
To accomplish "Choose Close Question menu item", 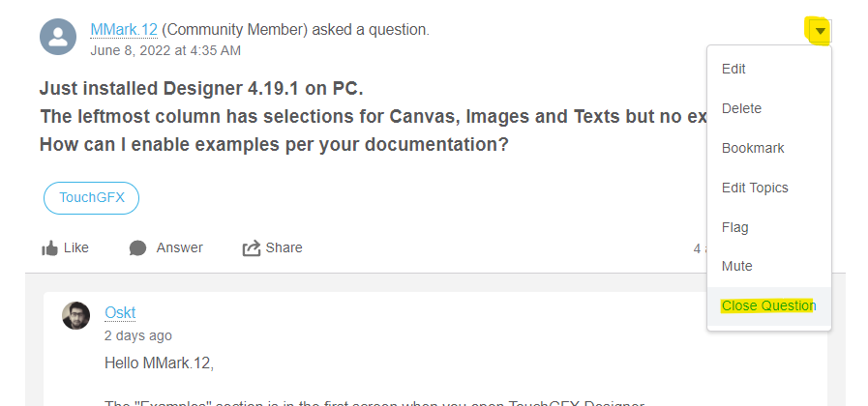I will (x=769, y=305).
